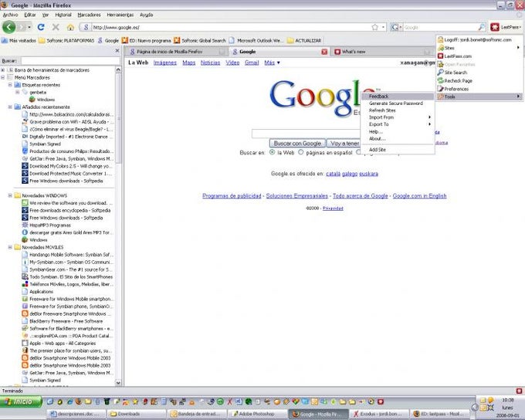Collapse the Novedades MOVILES folder
This screenshot has width=525, height=420.
pos(10,247)
